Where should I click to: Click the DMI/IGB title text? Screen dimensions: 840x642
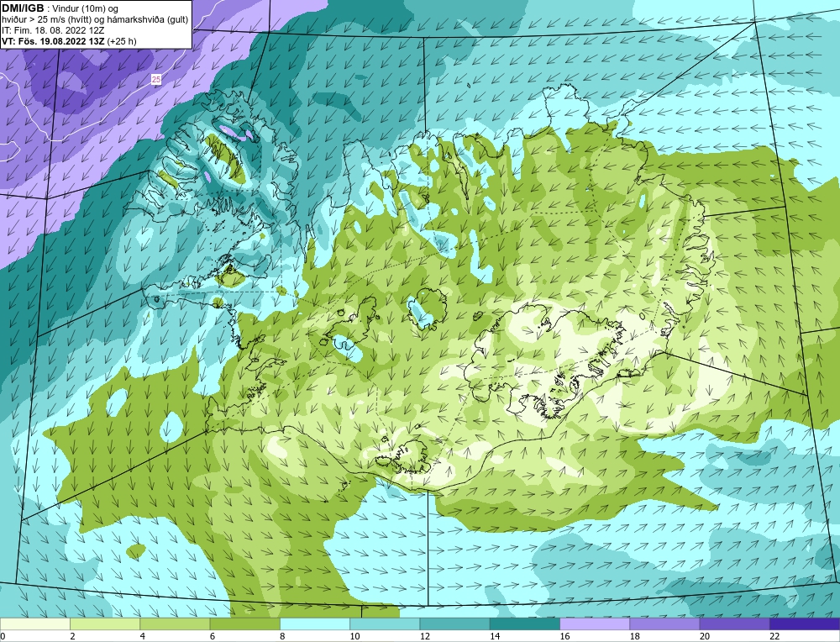(x=23, y=8)
